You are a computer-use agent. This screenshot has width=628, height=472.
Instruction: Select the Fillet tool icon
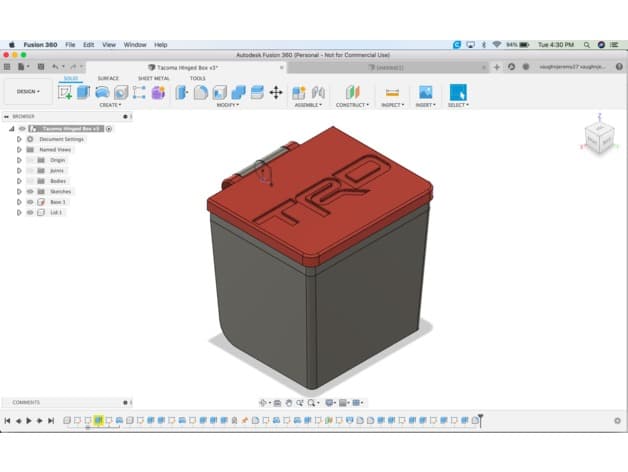click(201, 93)
